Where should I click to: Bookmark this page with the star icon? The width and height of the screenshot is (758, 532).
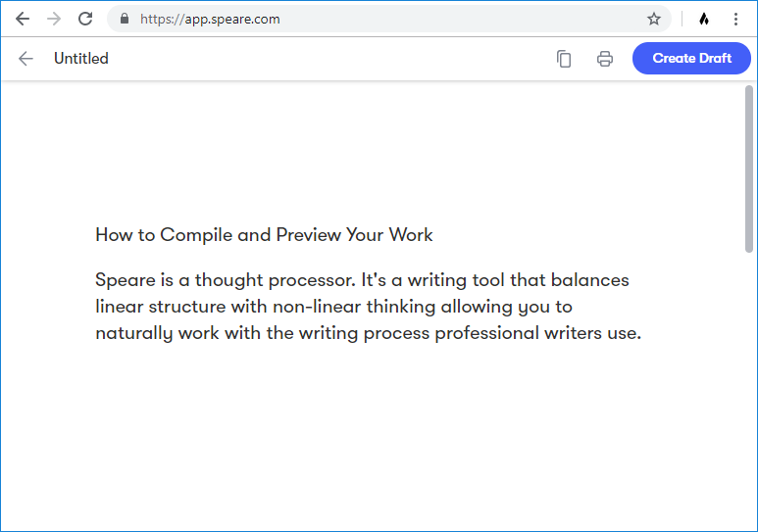click(x=654, y=19)
